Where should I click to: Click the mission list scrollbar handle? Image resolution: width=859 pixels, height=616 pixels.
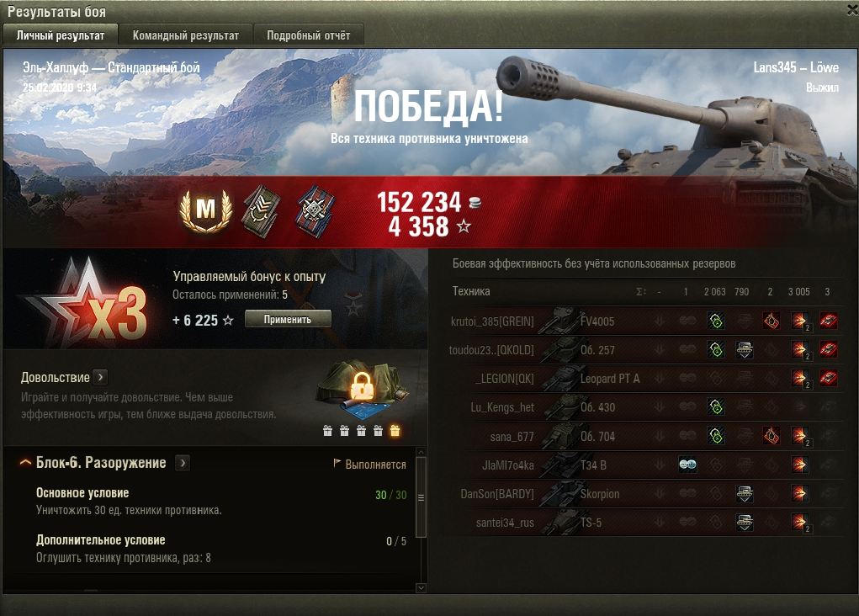[x=422, y=497]
